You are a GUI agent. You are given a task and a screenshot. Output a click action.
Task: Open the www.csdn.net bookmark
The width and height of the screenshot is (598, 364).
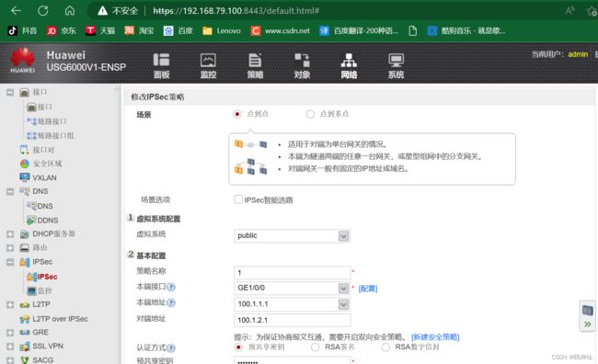click(x=281, y=31)
